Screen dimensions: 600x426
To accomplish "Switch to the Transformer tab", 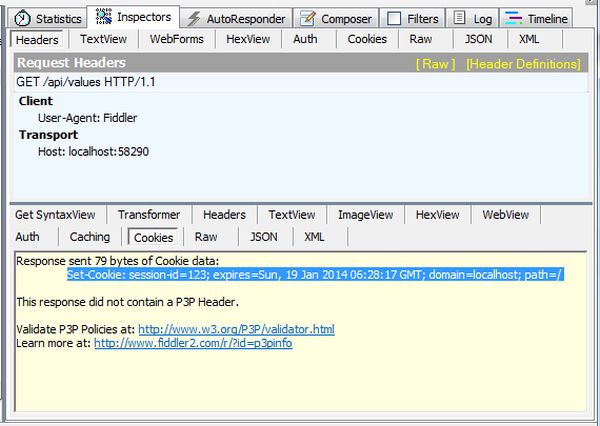I will click(149, 215).
